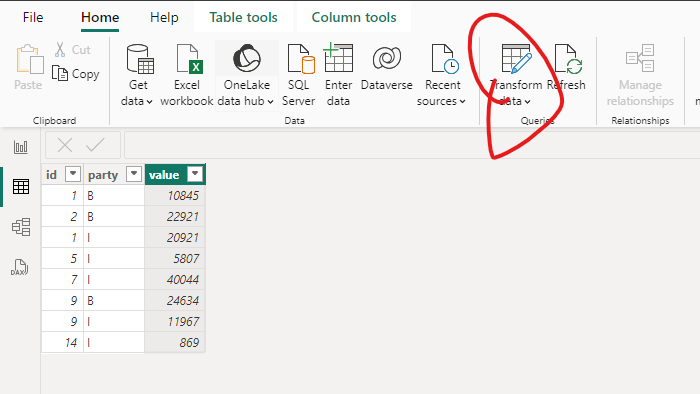700x394 pixels.
Task: Select the Home ribbon tab
Action: tap(100, 17)
